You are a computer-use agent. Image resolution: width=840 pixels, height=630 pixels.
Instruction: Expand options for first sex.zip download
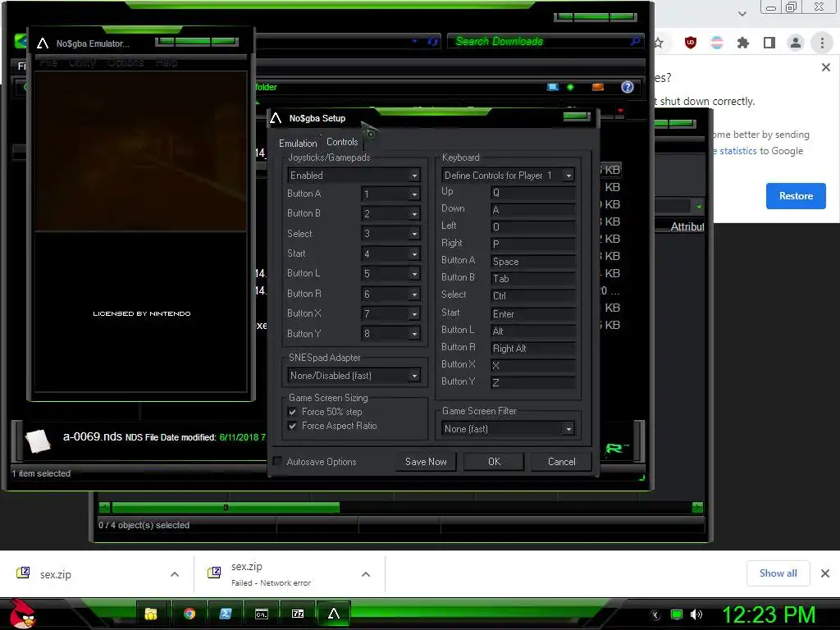click(175, 574)
